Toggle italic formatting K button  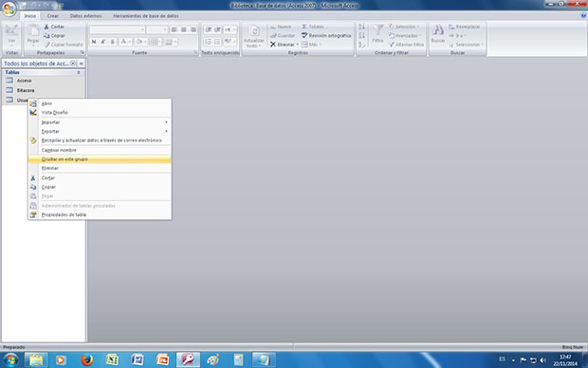(x=103, y=42)
